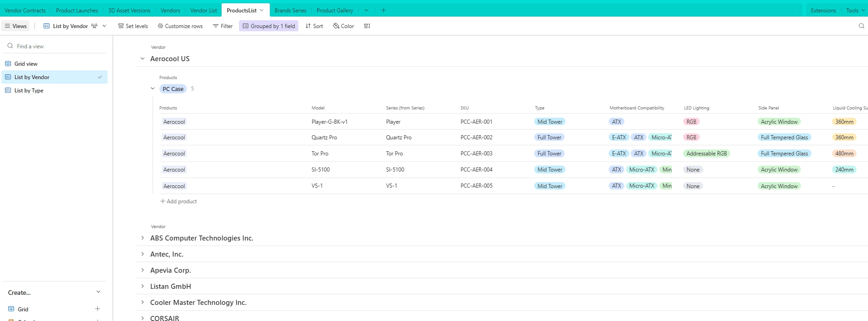This screenshot has width=868, height=321.
Task: Click the PC Case group tag
Action: tap(173, 89)
